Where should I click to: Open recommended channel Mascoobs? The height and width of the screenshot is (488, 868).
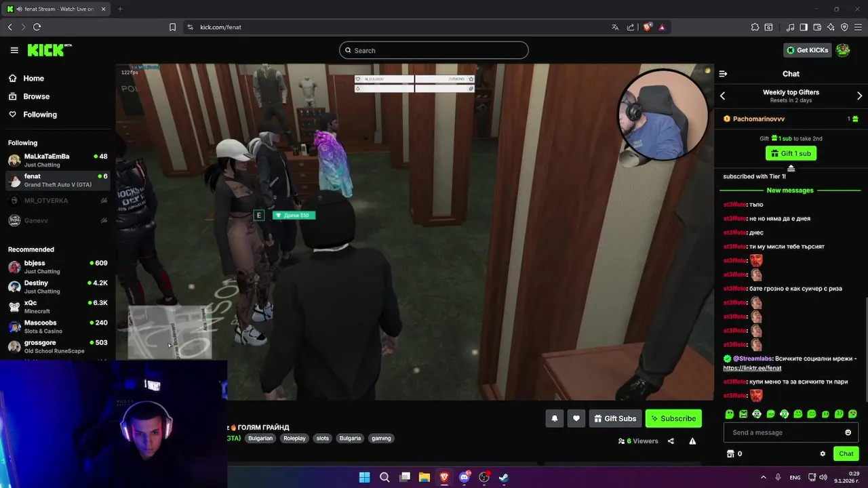point(58,327)
